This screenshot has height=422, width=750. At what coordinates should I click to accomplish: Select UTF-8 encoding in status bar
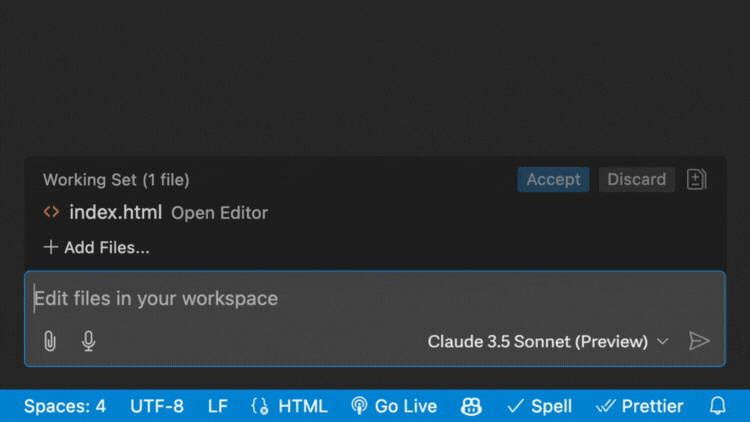click(157, 406)
